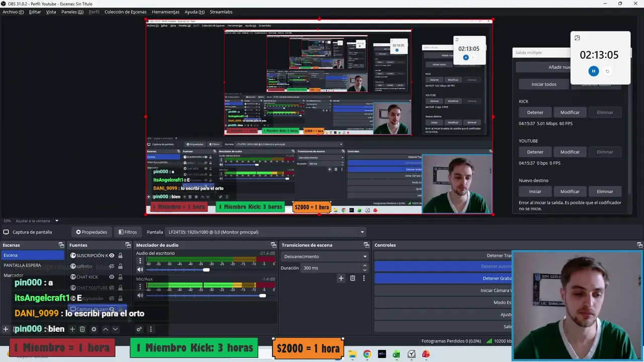Open the Archivo menu
The width and height of the screenshot is (644, 362).
pos(13,12)
